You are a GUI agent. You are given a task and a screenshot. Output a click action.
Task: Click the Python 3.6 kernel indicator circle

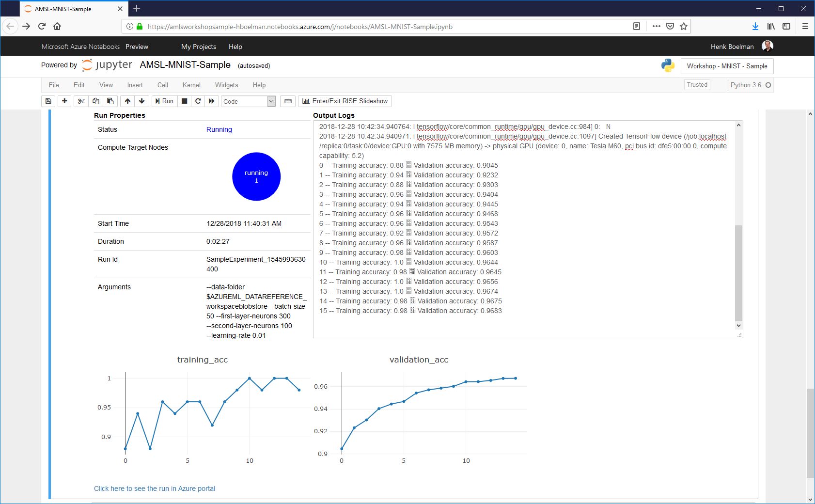coord(768,85)
